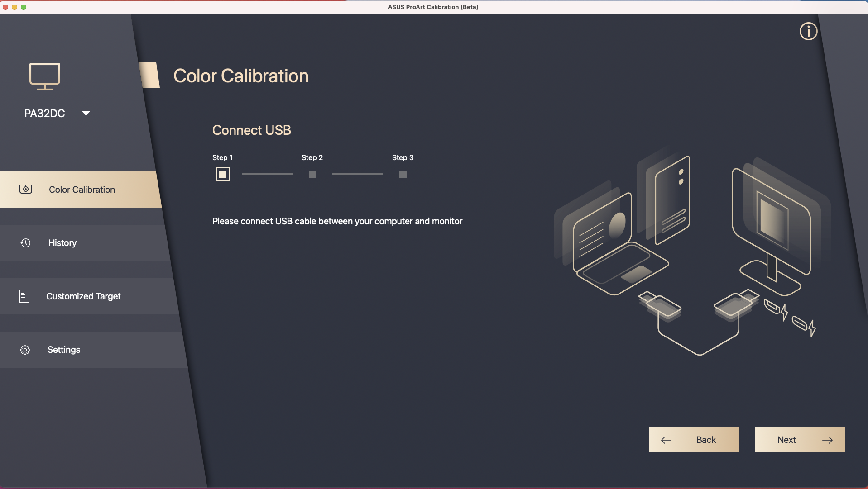The height and width of the screenshot is (489, 868).
Task: Close the window with the red button
Action: coord(5,7)
